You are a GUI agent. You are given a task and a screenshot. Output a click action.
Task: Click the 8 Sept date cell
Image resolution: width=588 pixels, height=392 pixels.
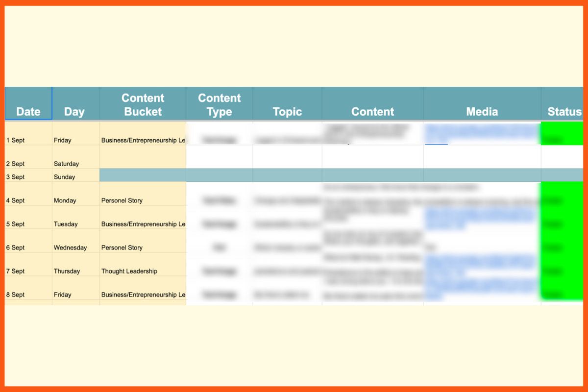pos(28,288)
